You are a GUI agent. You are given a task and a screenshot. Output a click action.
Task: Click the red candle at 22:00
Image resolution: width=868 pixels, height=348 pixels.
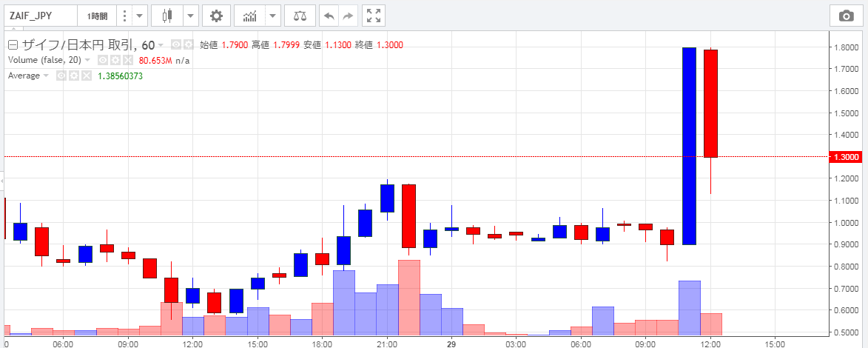[x=409, y=216]
